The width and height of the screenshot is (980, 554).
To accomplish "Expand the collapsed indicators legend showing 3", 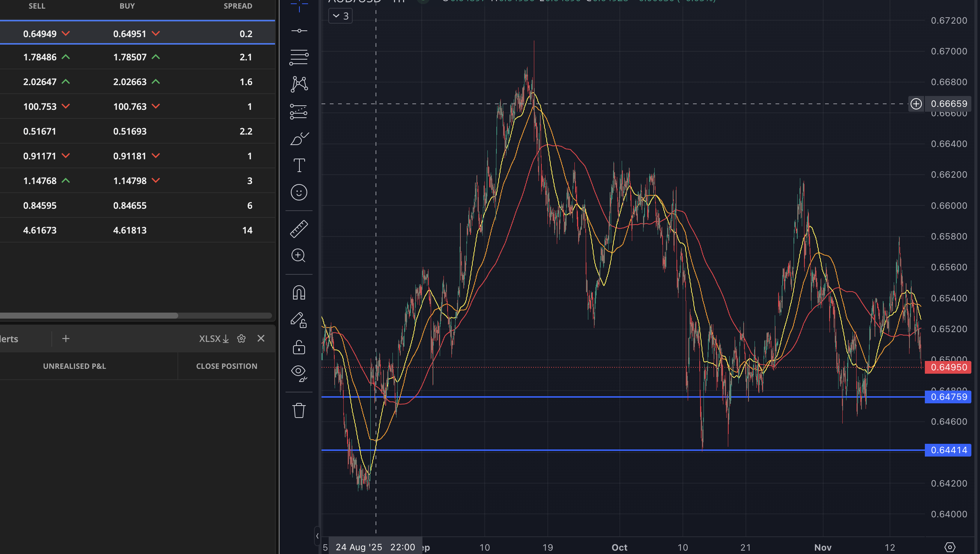I will [x=340, y=16].
